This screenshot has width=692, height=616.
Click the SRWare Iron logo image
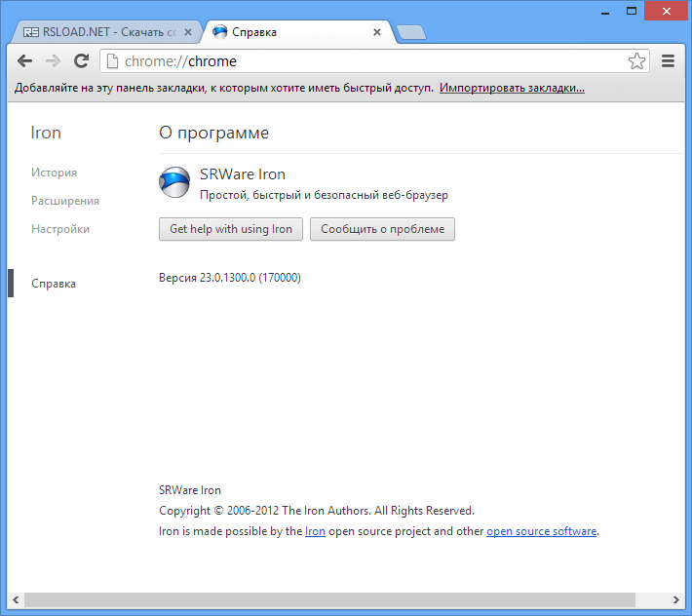(174, 182)
